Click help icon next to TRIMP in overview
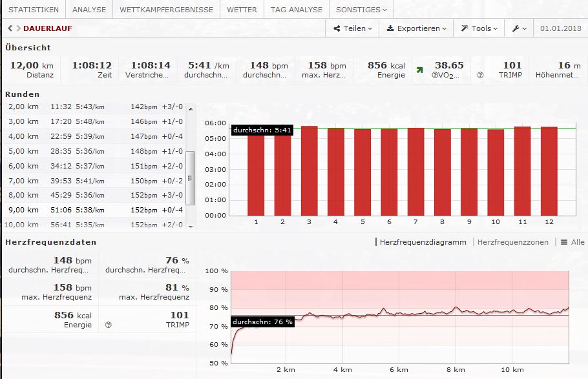 [x=480, y=75]
